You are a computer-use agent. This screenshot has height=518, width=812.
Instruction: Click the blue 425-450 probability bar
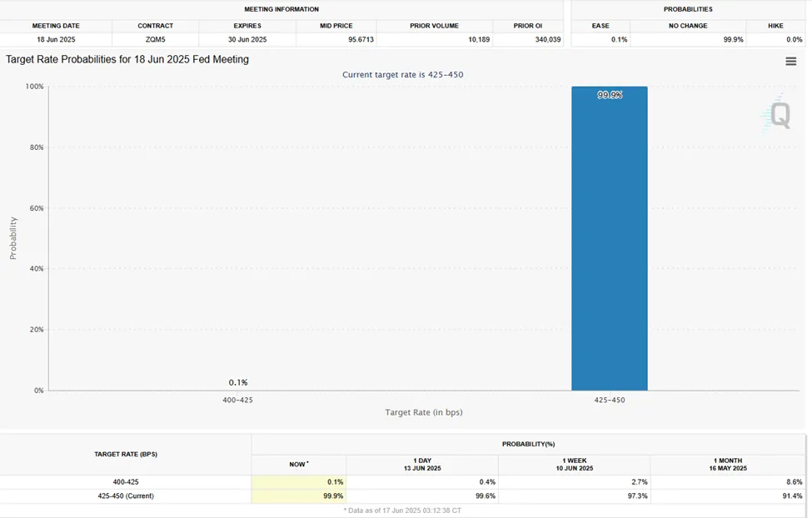coord(610,238)
